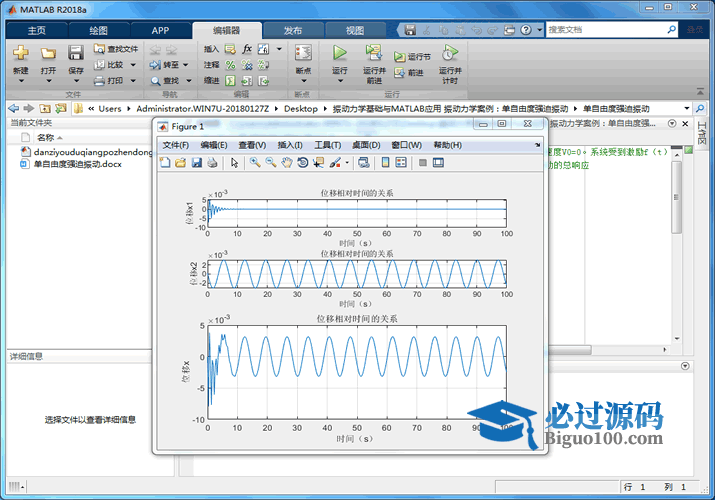715x500 pixels.
Task: Toggle the Zoom Out tool in Figure 1
Action: pyautogui.click(x=271, y=163)
